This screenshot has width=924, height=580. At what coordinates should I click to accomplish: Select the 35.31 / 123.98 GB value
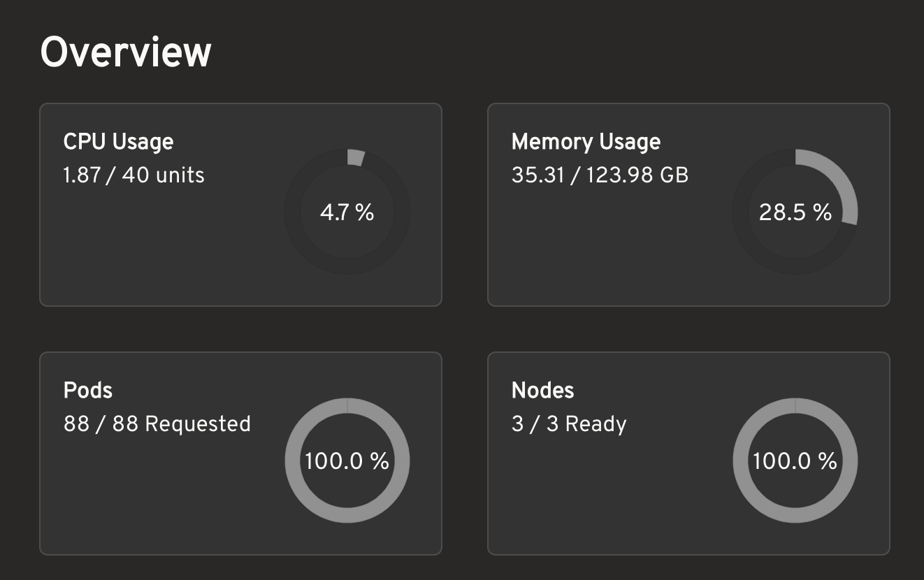(x=600, y=175)
